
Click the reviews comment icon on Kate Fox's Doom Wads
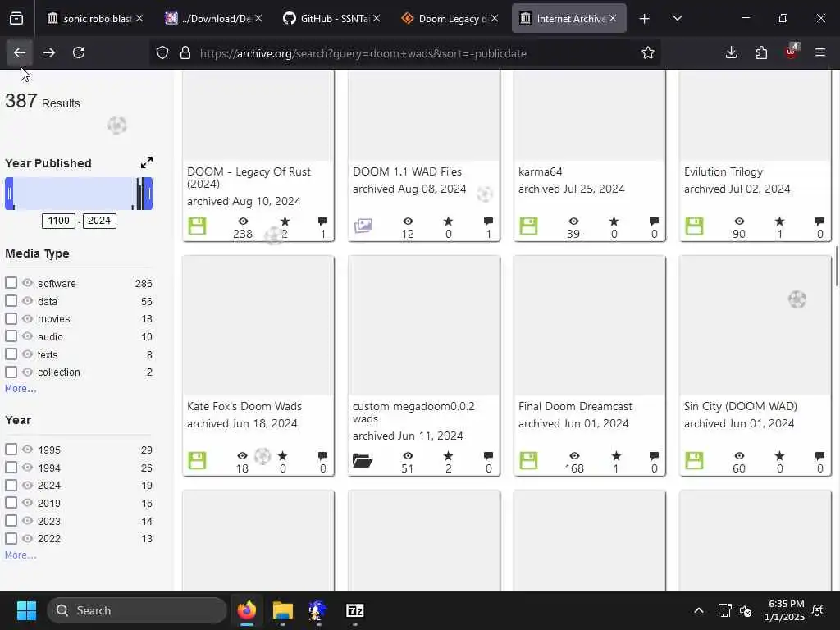(x=322, y=456)
